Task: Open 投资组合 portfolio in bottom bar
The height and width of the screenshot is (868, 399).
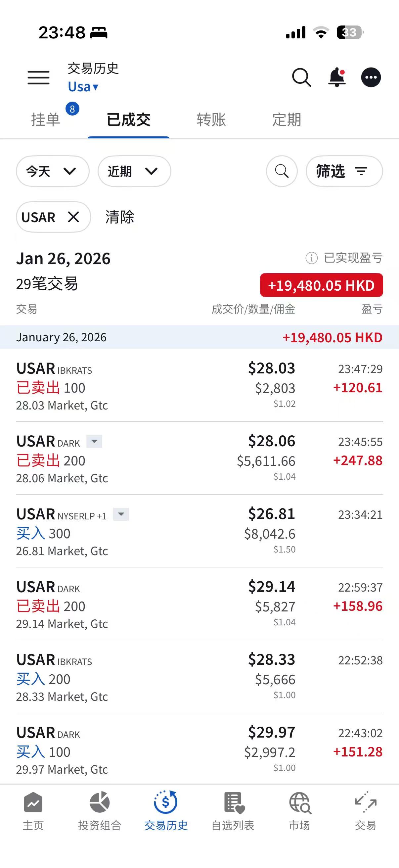Action: tap(100, 811)
